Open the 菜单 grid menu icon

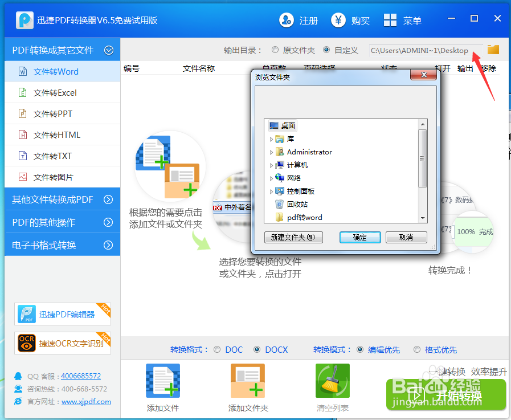(x=390, y=20)
